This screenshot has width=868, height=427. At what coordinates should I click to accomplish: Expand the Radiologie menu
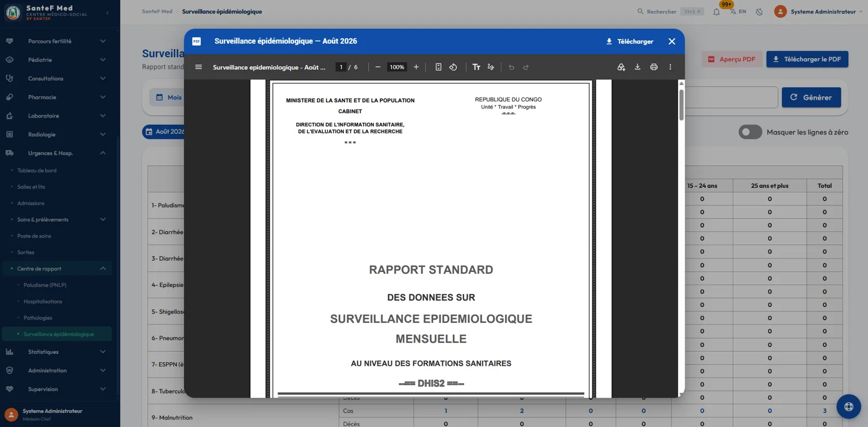56,134
